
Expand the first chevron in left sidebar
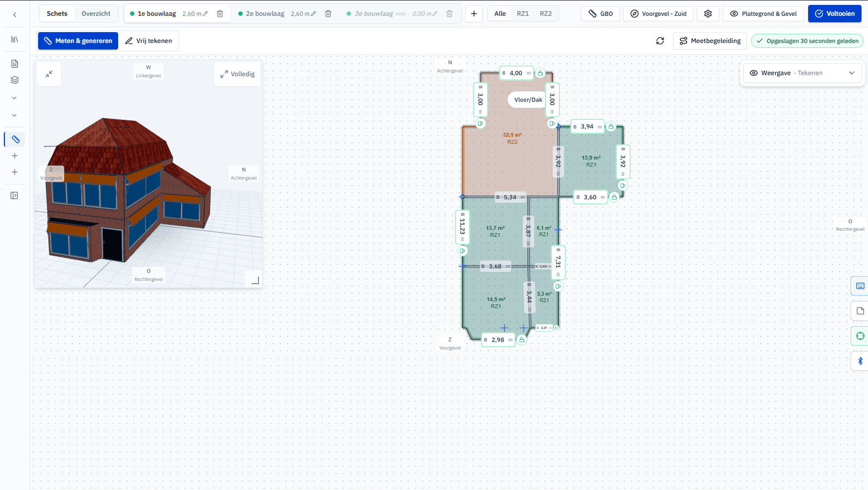coord(15,98)
